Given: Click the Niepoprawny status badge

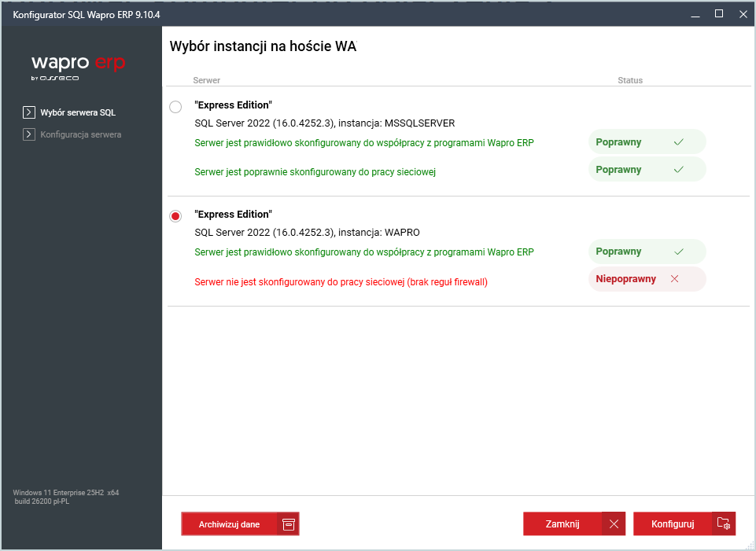Looking at the screenshot, I should (647, 279).
